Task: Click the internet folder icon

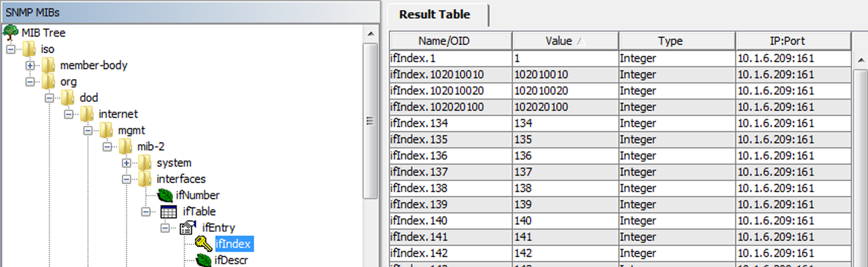Action: pyautogui.click(x=87, y=114)
